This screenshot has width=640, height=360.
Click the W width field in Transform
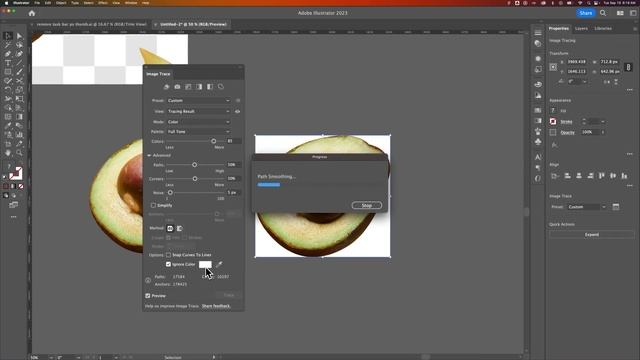coord(610,62)
